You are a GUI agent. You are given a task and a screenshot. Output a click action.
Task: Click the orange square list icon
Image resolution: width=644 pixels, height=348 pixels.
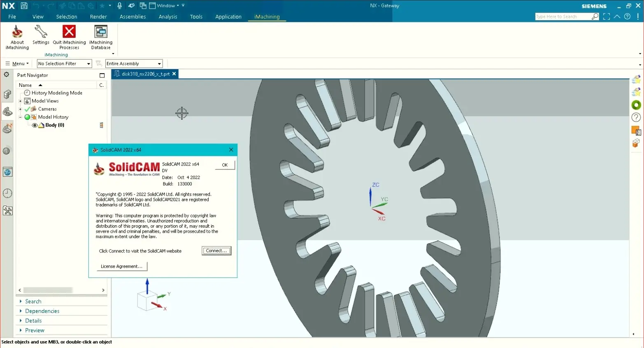(x=636, y=131)
